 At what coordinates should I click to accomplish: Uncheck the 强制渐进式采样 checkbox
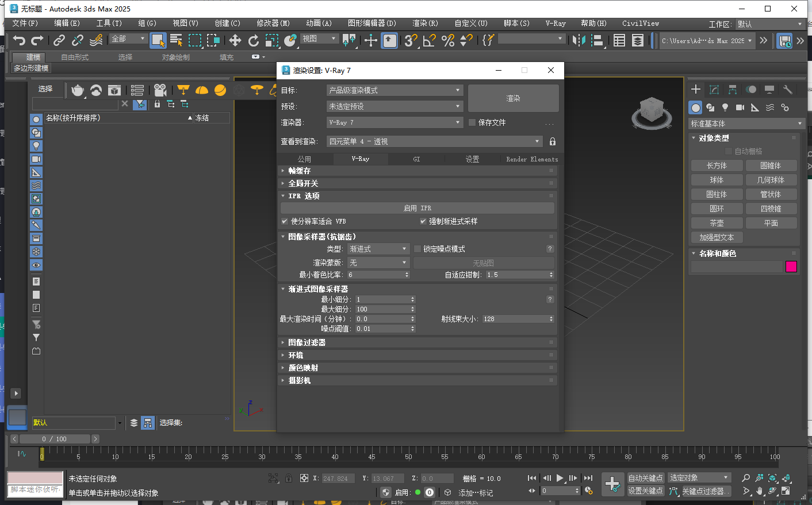[423, 221]
